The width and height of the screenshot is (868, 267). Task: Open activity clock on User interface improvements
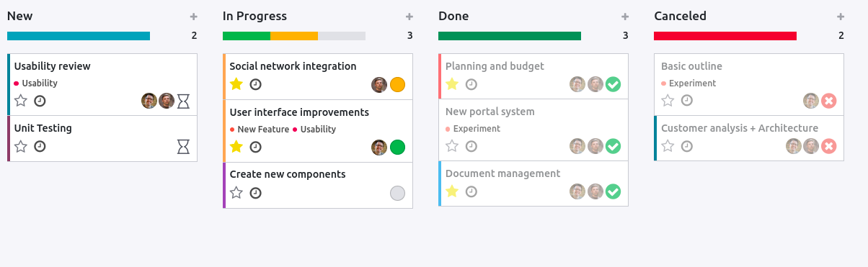(x=255, y=147)
